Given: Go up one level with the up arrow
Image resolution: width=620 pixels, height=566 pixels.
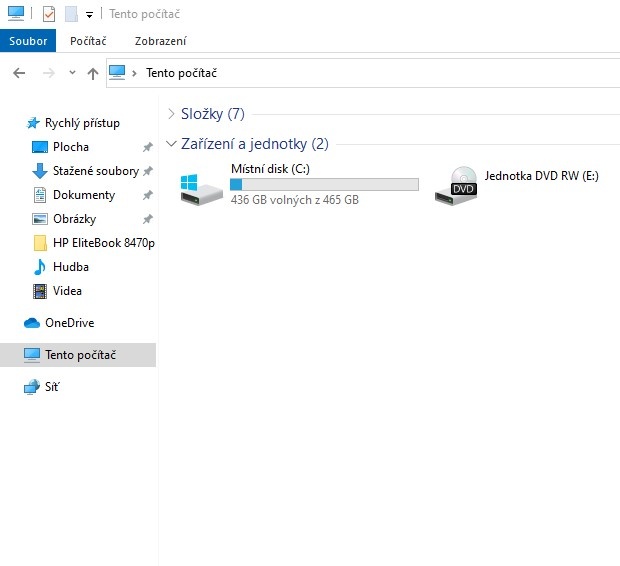Looking at the screenshot, I should tap(93, 73).
